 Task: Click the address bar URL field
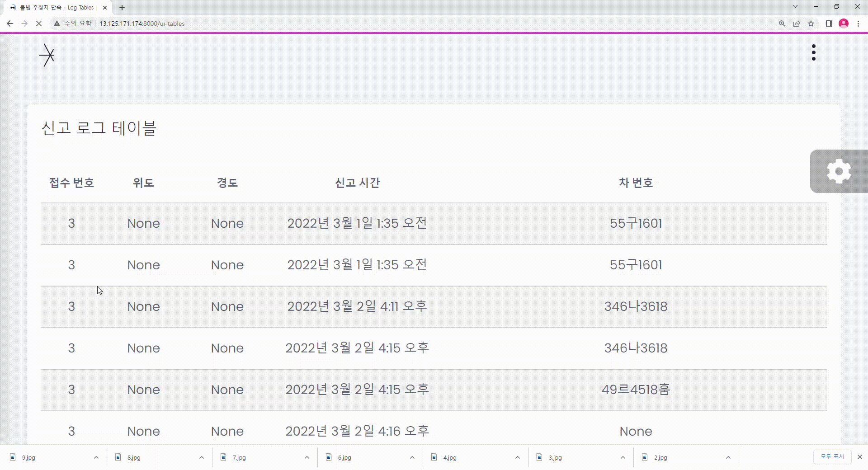pyautogui.click(x=142, y=23)
